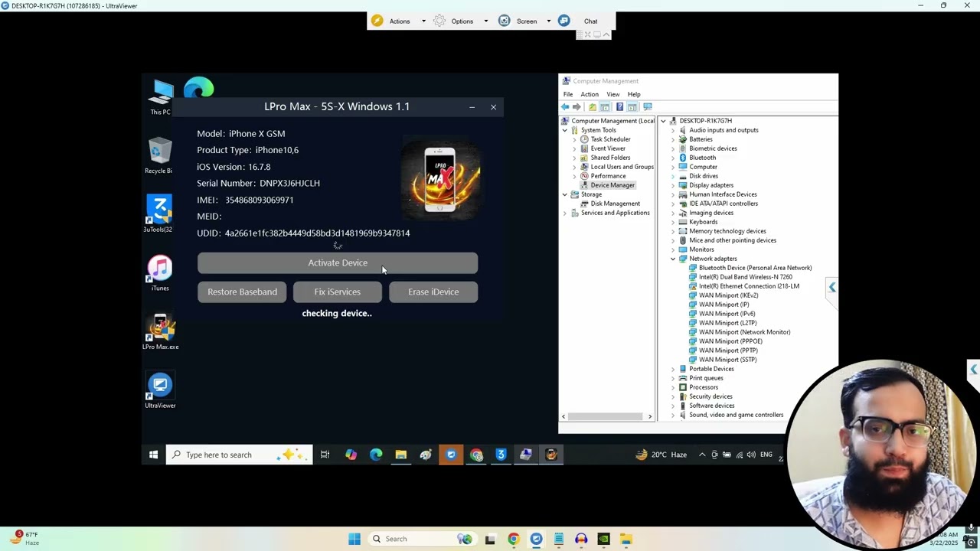Screen dimensions: 980x551
Task: Click the remote Windows Start button
Action: pyautogui.click(x=153, y=455)
